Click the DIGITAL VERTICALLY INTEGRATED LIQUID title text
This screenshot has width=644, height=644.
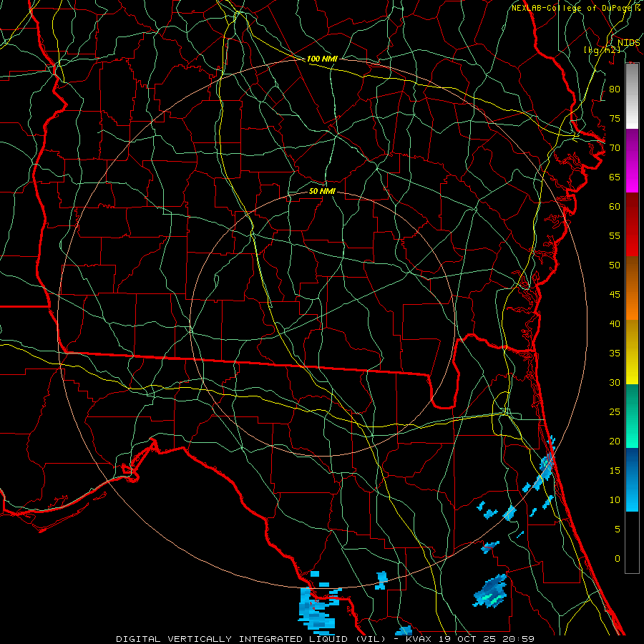[232, 639]
